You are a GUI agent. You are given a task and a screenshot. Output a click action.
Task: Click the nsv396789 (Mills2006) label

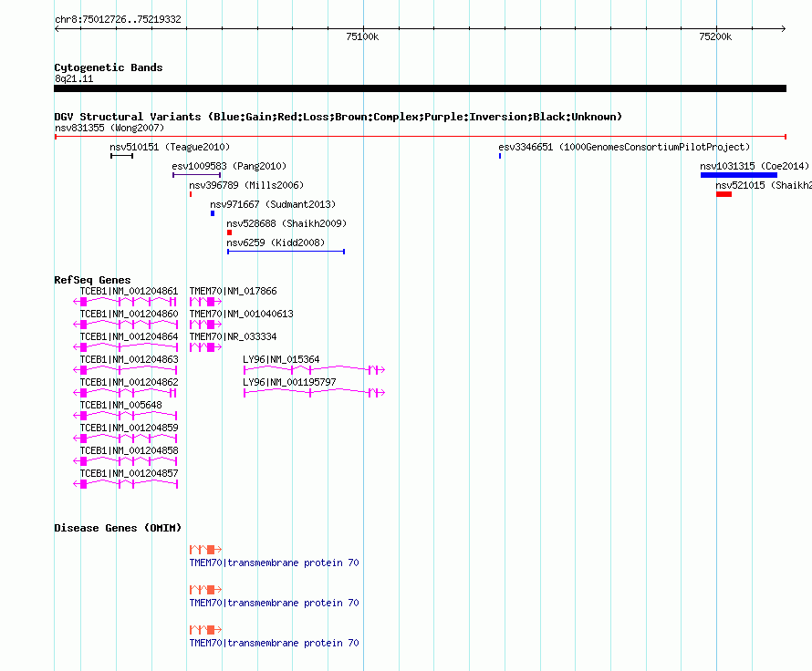coord(246,185)
